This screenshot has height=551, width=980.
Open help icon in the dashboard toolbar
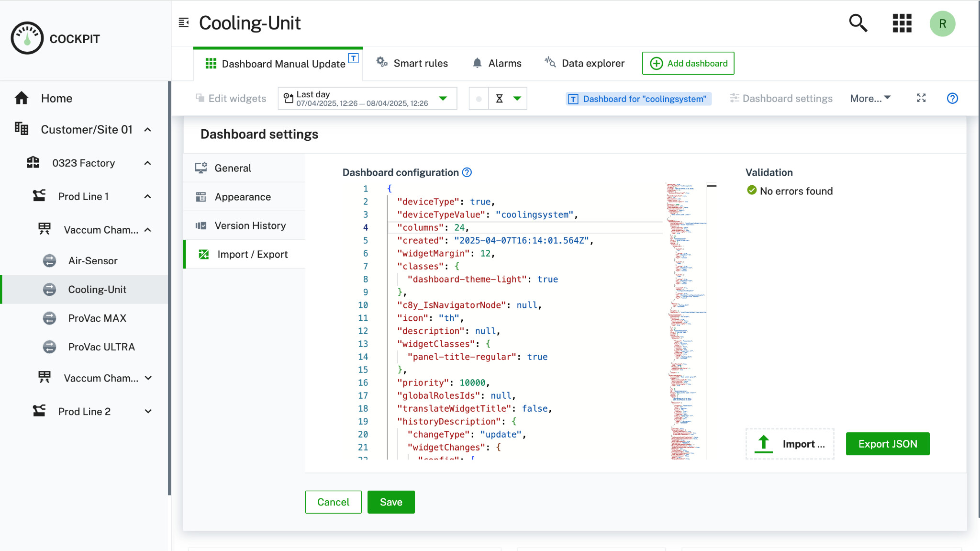tap(952, 98)
